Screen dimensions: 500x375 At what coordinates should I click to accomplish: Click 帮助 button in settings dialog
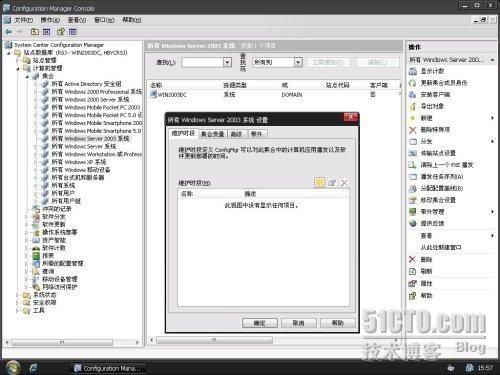click(x=337, y=323)
